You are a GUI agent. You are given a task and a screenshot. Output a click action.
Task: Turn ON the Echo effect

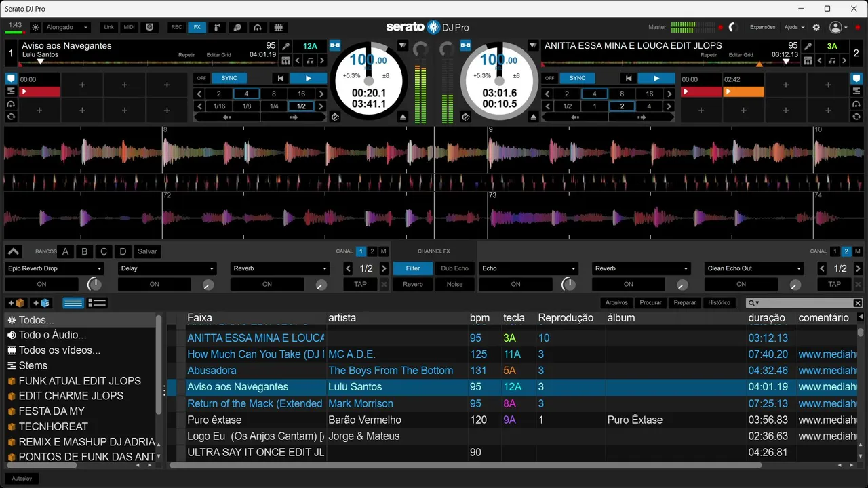coord(516,285)
